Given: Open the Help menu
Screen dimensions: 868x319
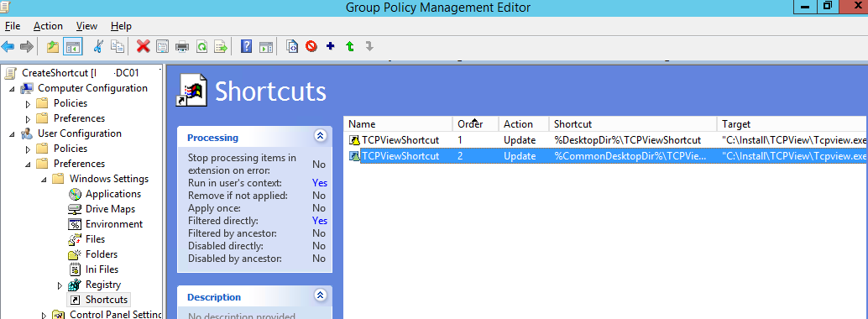Looking at the screenshot, I should [x=121, y=26].
